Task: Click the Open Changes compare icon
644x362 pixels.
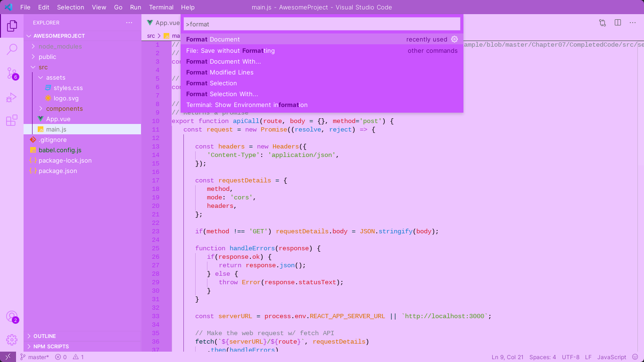Action: pos(603,23)
